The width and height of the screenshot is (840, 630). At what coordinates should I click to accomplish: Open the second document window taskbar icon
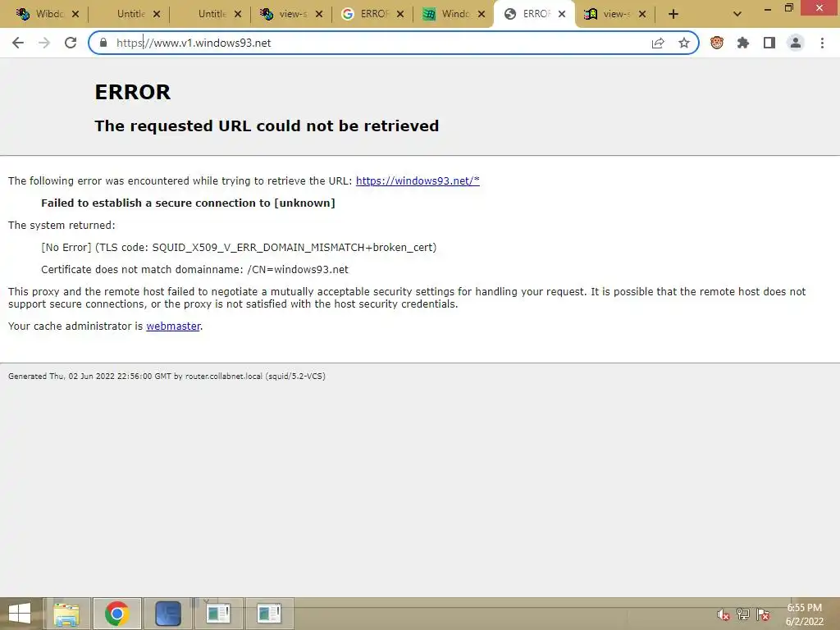click(x=268, y=614)
